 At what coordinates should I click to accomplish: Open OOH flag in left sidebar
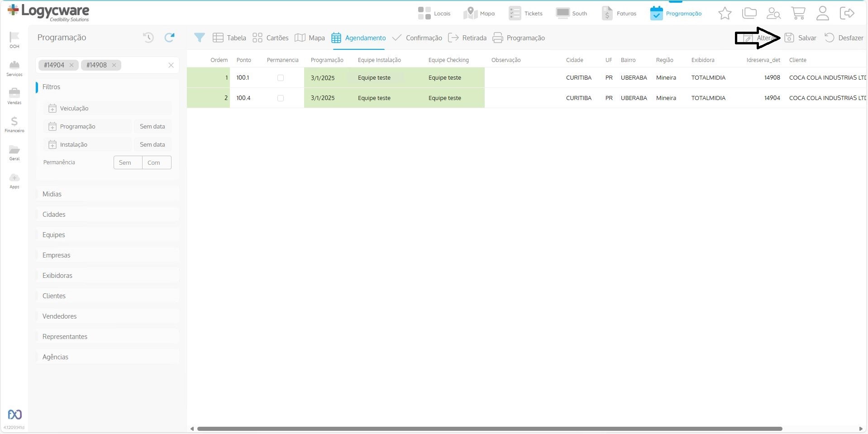point(14,40)
